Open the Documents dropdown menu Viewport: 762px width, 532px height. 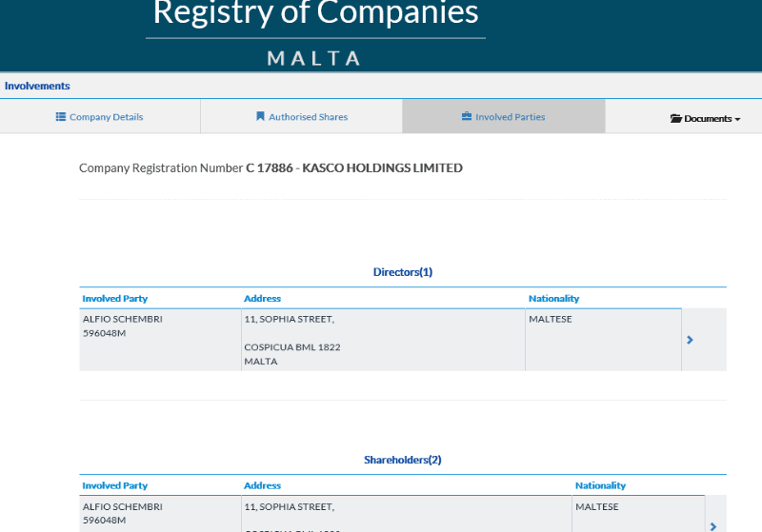click(x=705, y=118)
